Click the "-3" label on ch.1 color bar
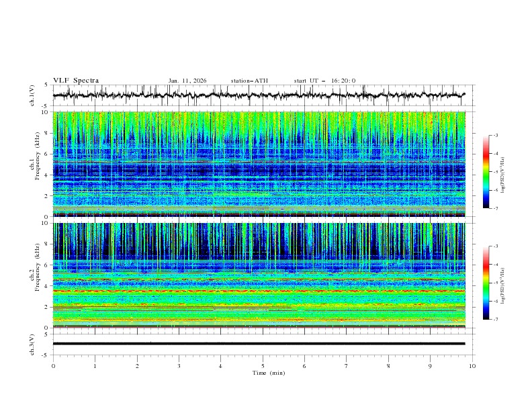The height and width of the screenshot is (411, 532). coord(496,135)
